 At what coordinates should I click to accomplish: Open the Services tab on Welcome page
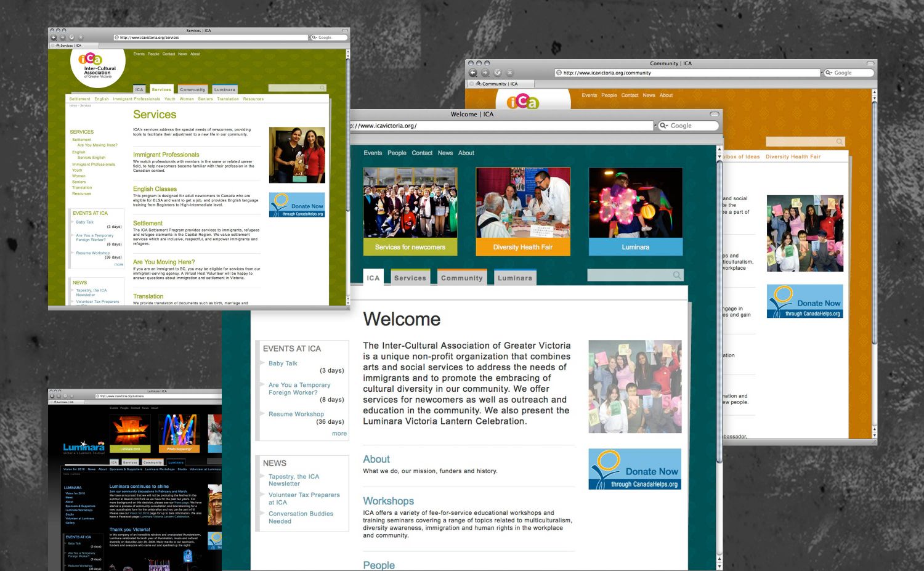coord(410,278)
